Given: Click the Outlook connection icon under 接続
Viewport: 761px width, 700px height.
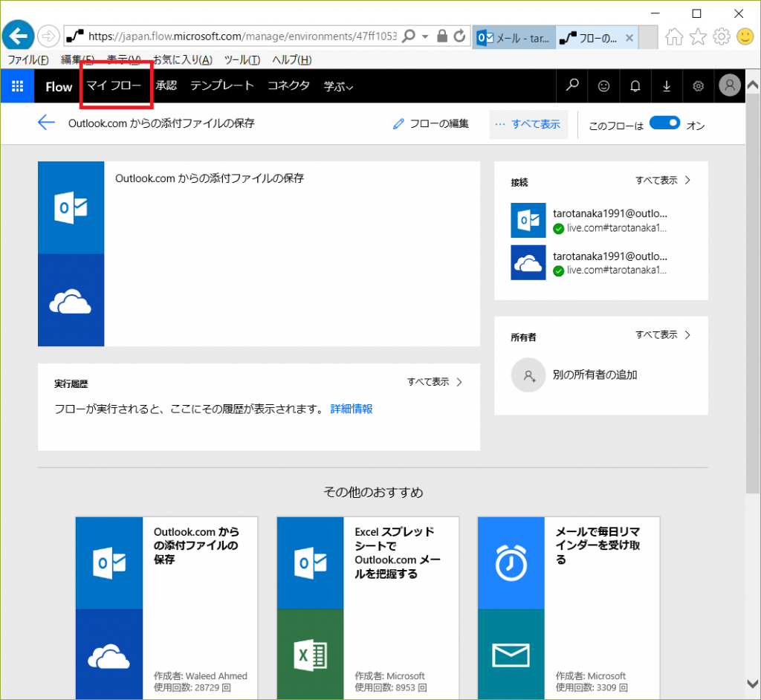Looking at the screenshot, I should pyautogui.click(x=528, y=221).
